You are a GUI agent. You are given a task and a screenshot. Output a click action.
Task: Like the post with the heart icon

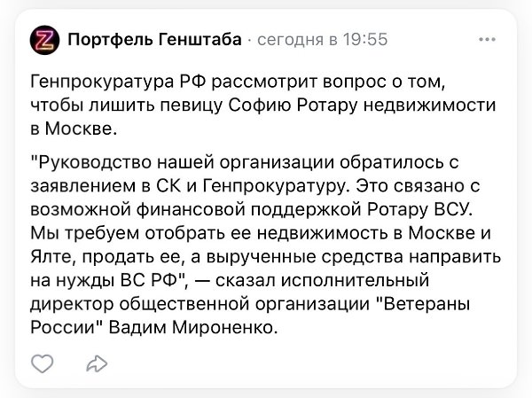click(x=43, y=363)
